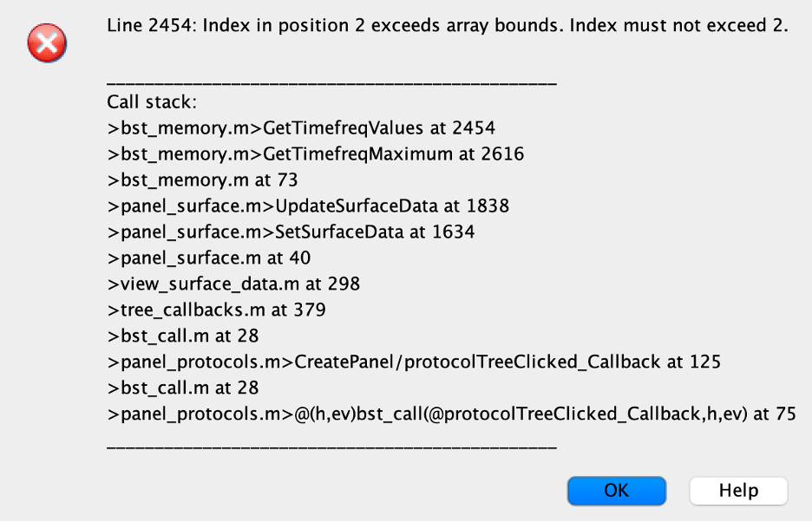812x522 pixels.
Task: Select the GetTimefreqMaximum at 2616 stack entry
Action: tap(316, 153)
